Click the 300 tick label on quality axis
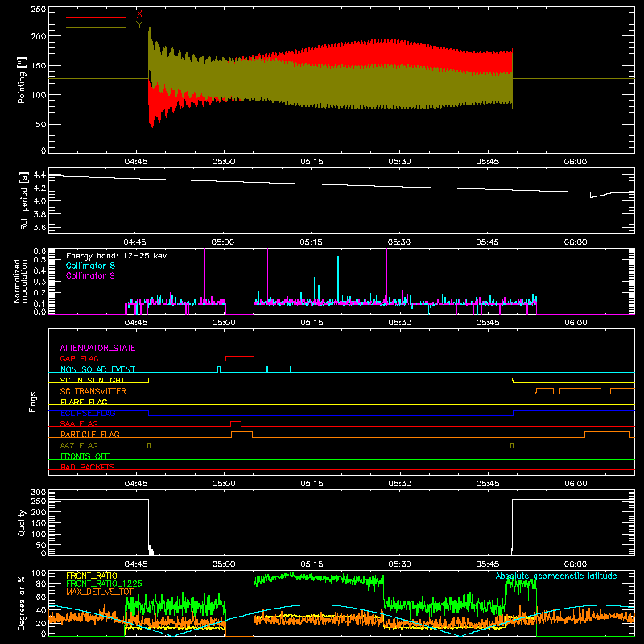The width and height of the screenshot is (644, 644). pyautogui.click(x=38, y=493)
